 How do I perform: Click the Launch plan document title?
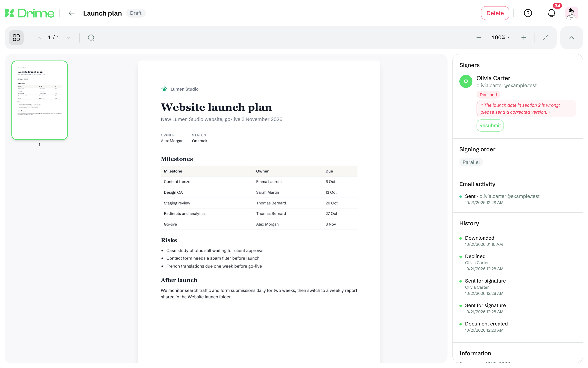pyautogui.click(x=102, y=13)
